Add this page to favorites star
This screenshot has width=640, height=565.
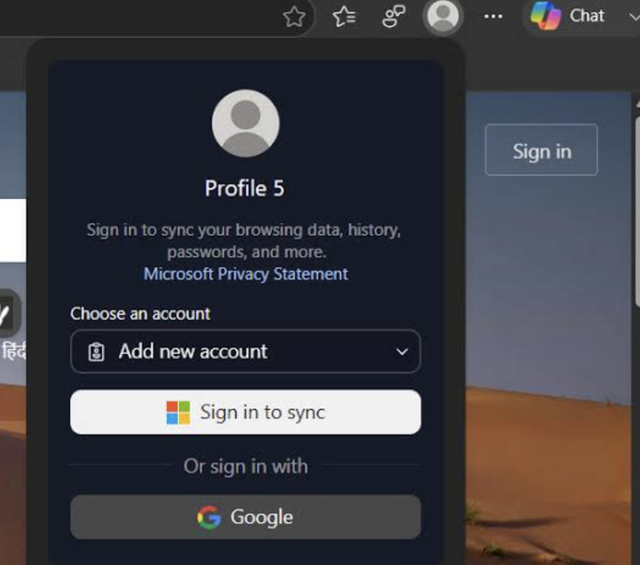tap(294, 17)
